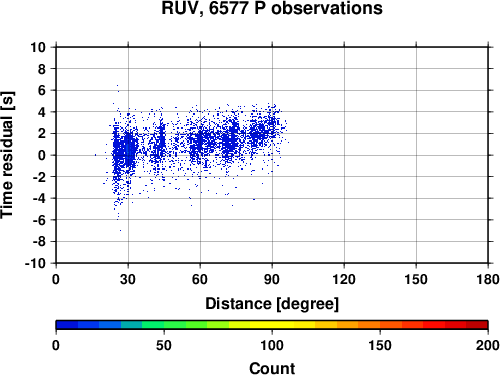The width and height of the screenshot is (500, 375).
Task: Click the x-axis tick label 120
Action: pyautogui.click(x=344, y=279)
